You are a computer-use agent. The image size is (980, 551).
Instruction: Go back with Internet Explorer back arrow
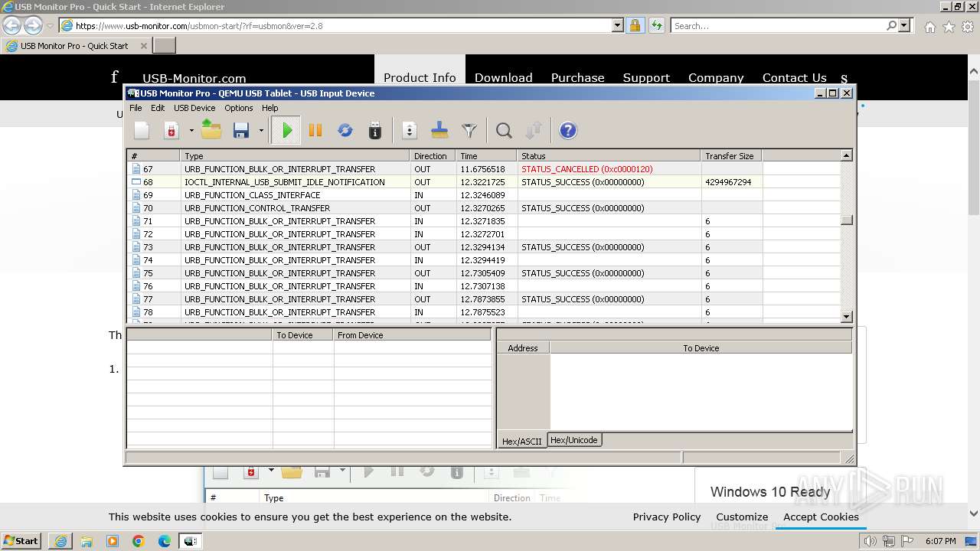12,25
